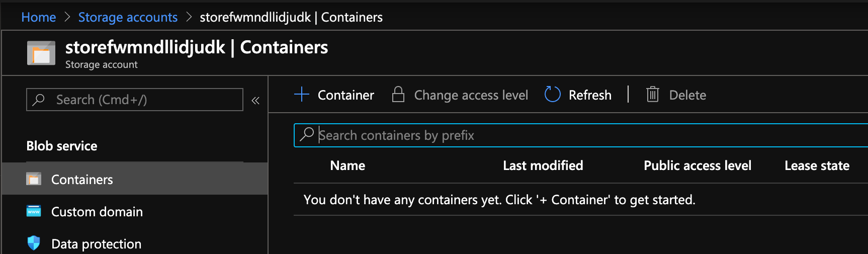Go to Home breadcrumb link
The height and width of the screenshot is (254, 868).
coord(38,17)
